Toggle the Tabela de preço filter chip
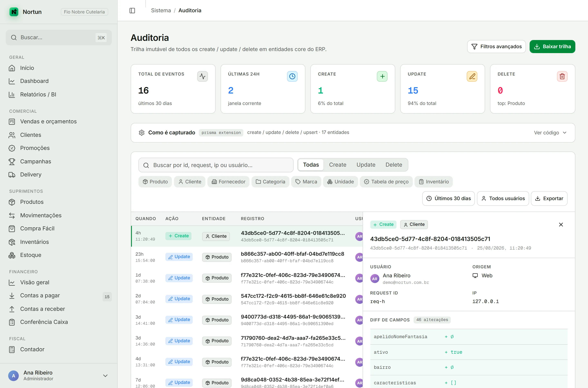Viewport: 588px width, 388px height. pyautogui.click(x=386, y=182)
